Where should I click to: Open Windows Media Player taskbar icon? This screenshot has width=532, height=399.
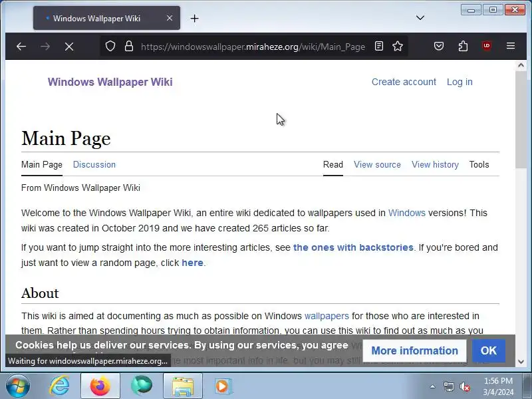click(x=223, y=386)
